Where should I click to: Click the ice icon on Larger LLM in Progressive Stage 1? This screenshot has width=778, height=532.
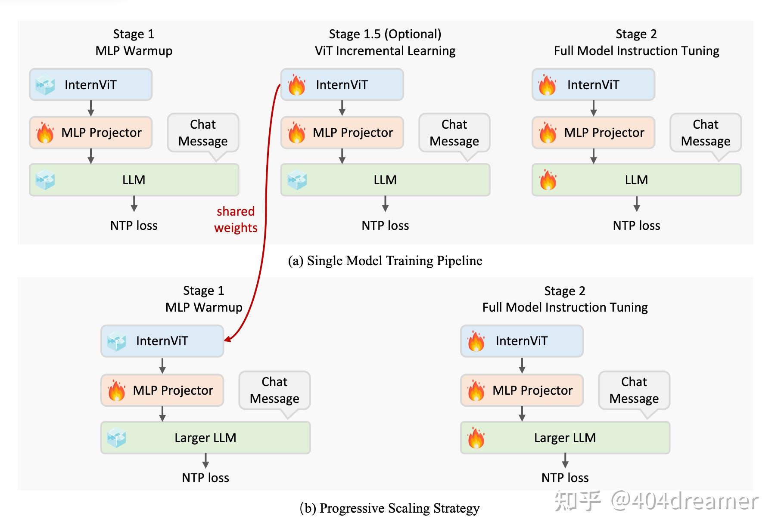(116, 438)
